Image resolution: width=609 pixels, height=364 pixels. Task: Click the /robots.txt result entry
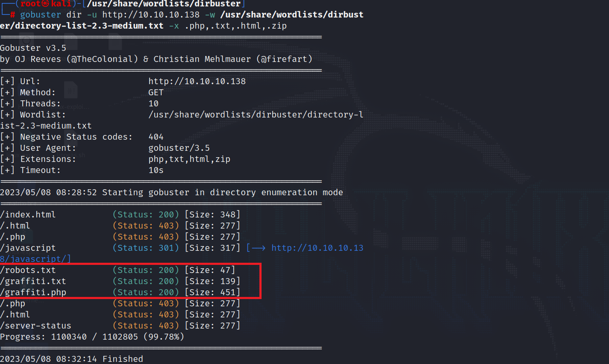[x=28, y=270]
